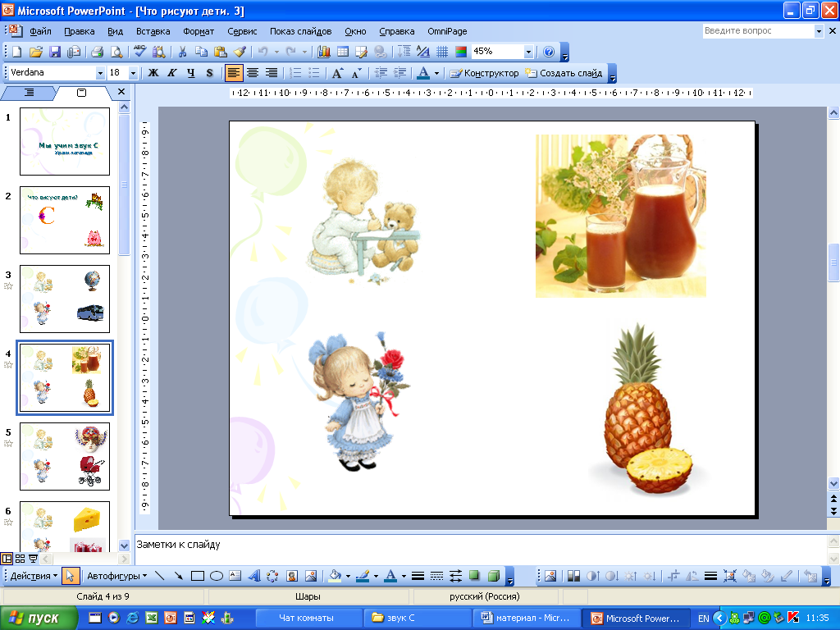Click the Конструктор button
The height and width of the screenshot is (630, 840).
pos(484,73)
